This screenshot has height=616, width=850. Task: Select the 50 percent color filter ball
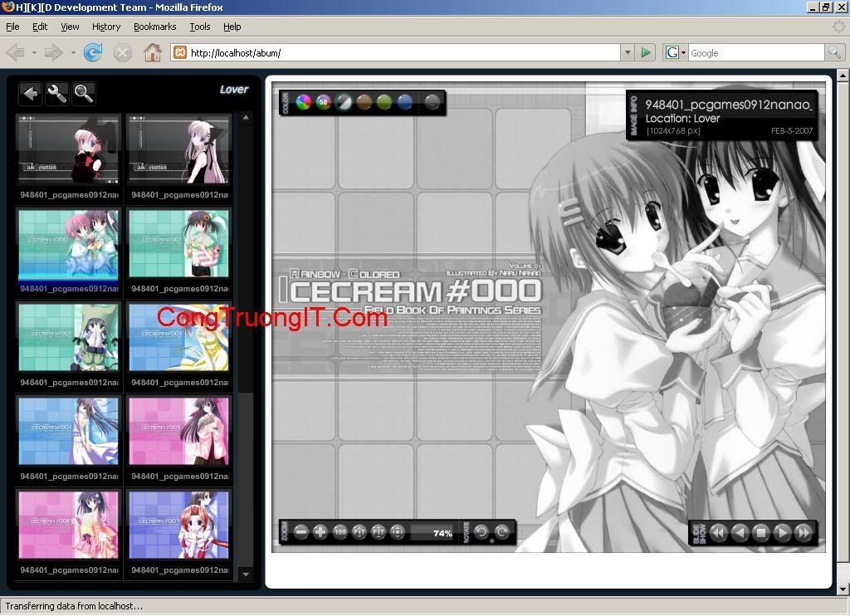(323, 102)
